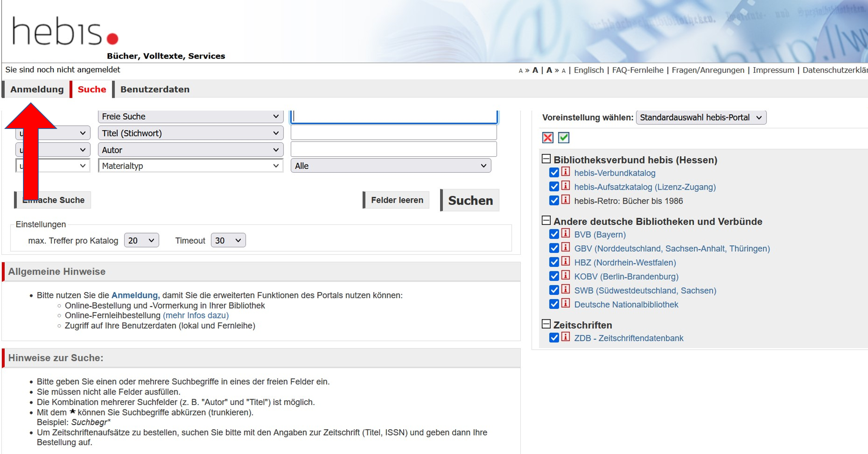Switch to Einfache Suche

click(x=53, y=200)
